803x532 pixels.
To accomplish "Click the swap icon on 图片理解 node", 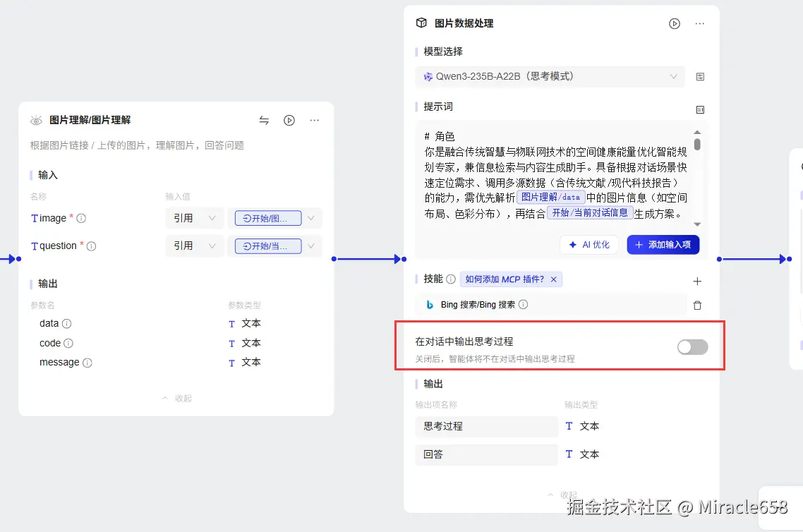I will pyautogui.click(x=264, y=120).
